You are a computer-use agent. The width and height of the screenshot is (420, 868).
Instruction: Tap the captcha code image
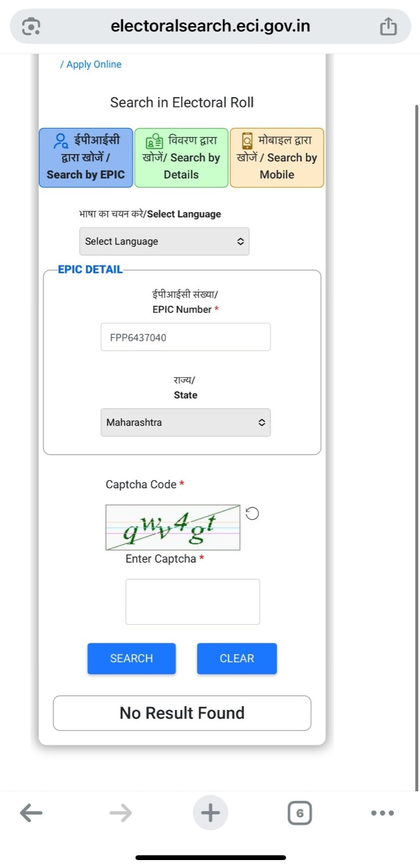(x=172, y=527)
